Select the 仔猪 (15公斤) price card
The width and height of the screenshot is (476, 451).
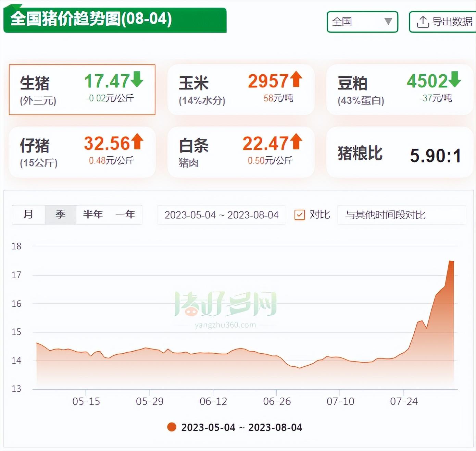click(82, 152)
